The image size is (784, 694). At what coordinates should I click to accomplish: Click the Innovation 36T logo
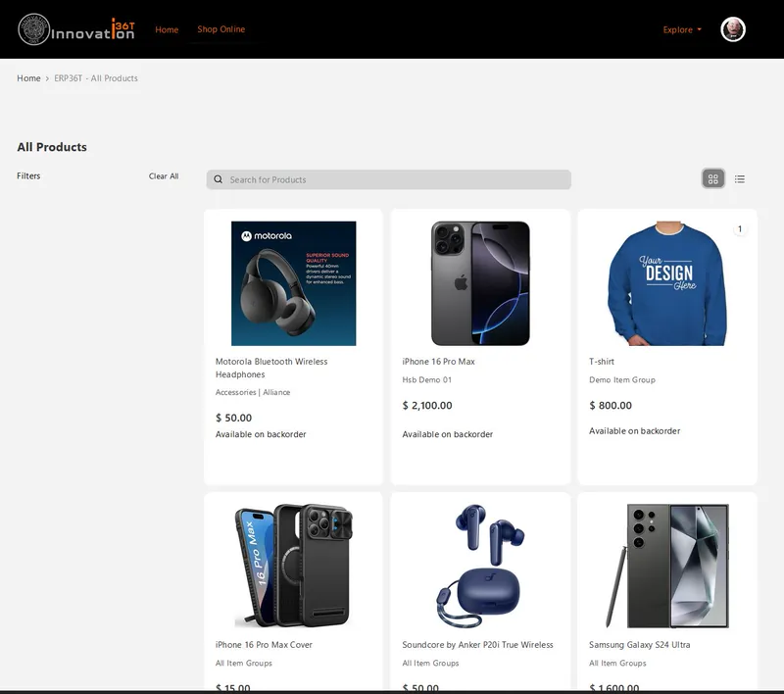click(76, 29)
